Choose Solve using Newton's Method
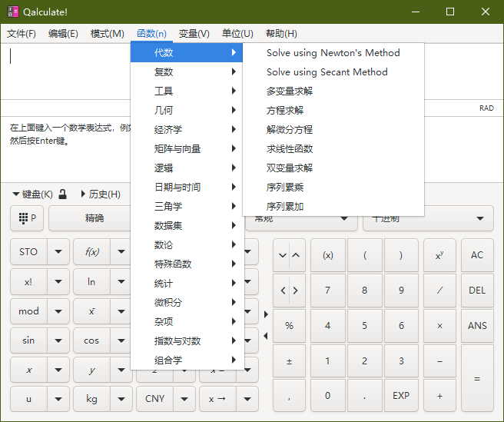 [333, 53]
